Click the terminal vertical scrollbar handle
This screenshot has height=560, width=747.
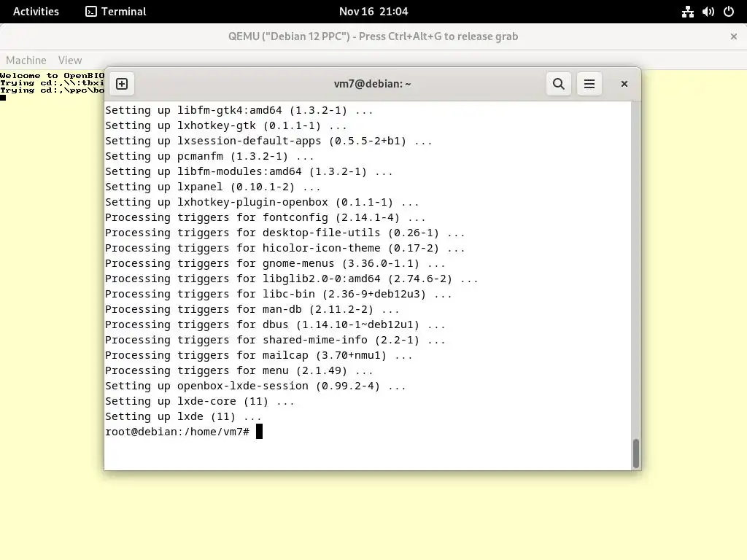635,454
